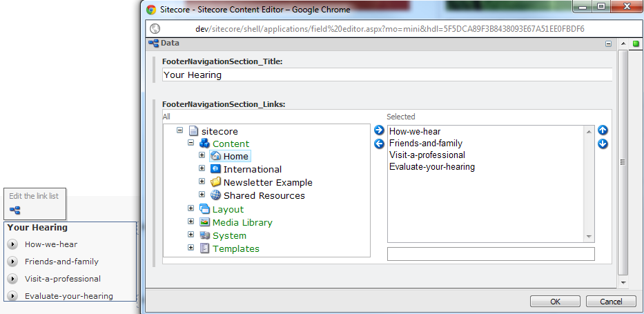Click the System computer icon
644x314 pixels.
(204, 235)
